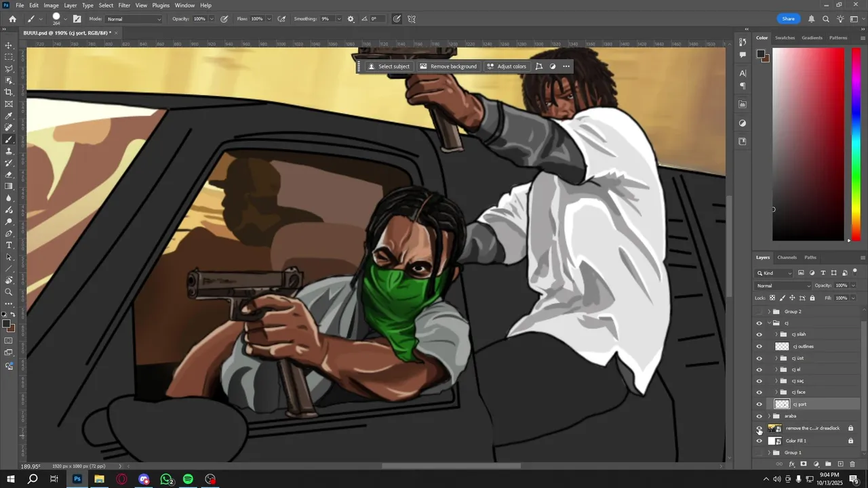Hide the cj silah group
Image resolution: width=868 pixels, height=488 pixels.
[x=759, y=335]
